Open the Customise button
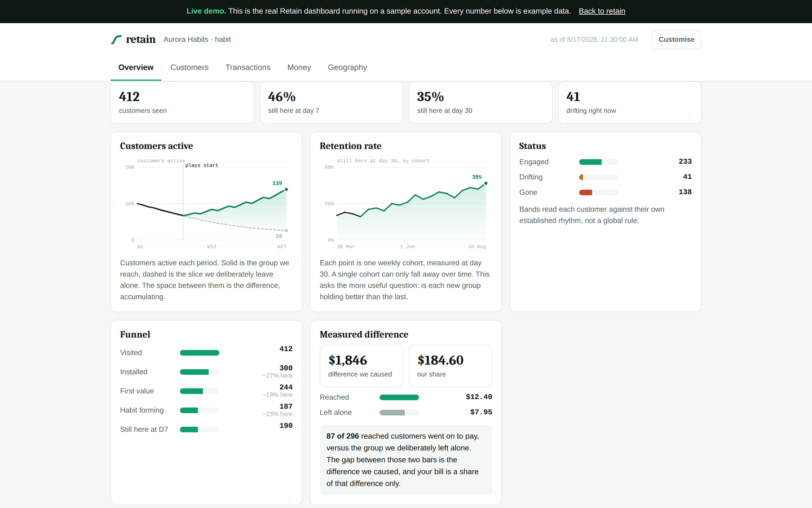The image size is (812, 508). point(677,40)
